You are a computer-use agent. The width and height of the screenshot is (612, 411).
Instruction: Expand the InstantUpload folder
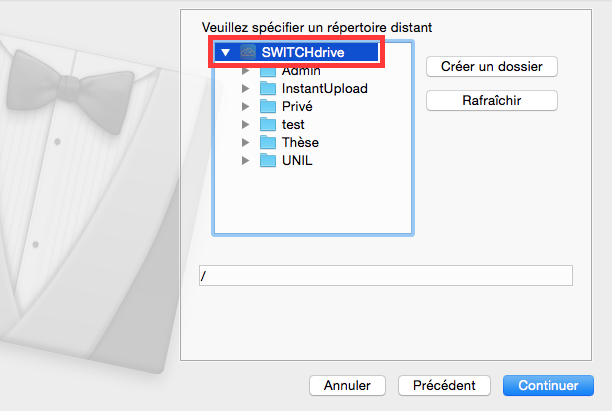(x=246, y=88)
